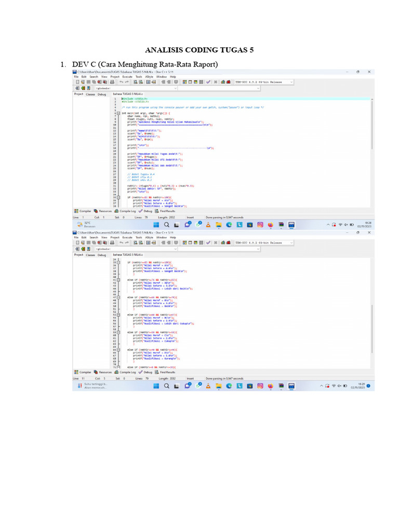Open File menu in first Dev-C++ window (18:28)
This screenshot has height=532, width=399.
pyautogui.click(x=76, y=77)
